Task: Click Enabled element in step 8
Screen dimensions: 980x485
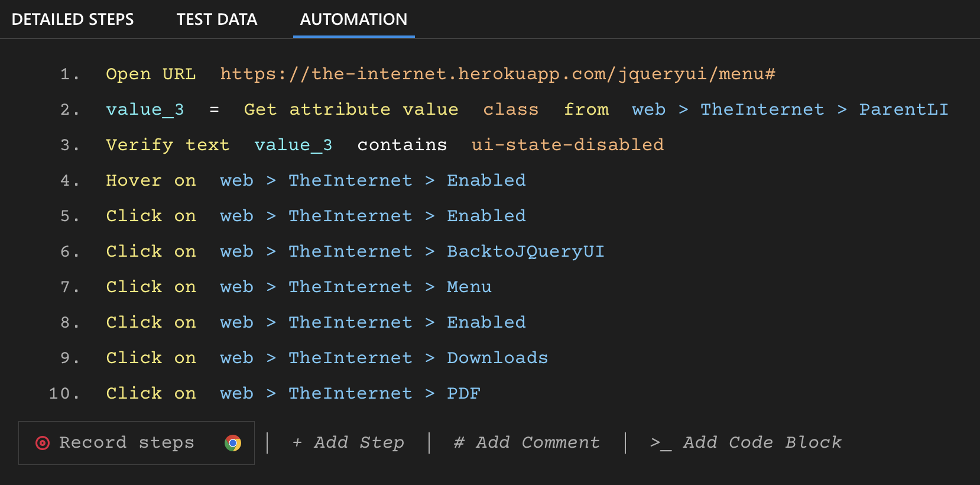Action: pyautogui.click(x=486, y=322)
